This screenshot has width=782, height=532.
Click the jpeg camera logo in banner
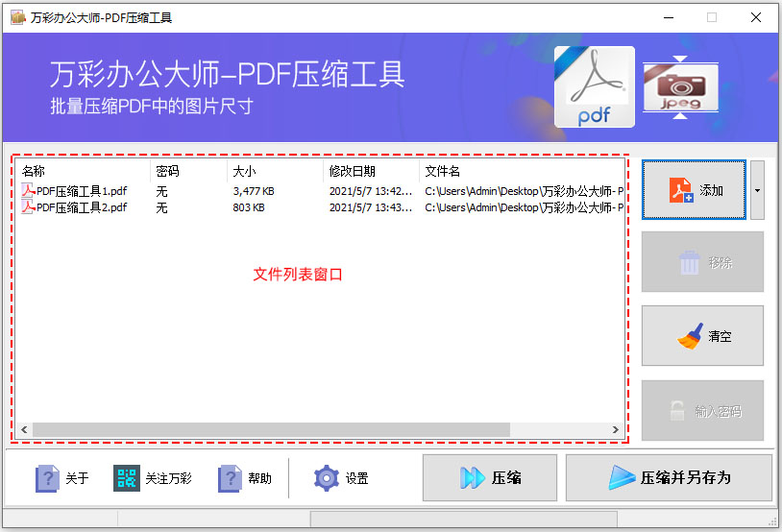point(680,87)
